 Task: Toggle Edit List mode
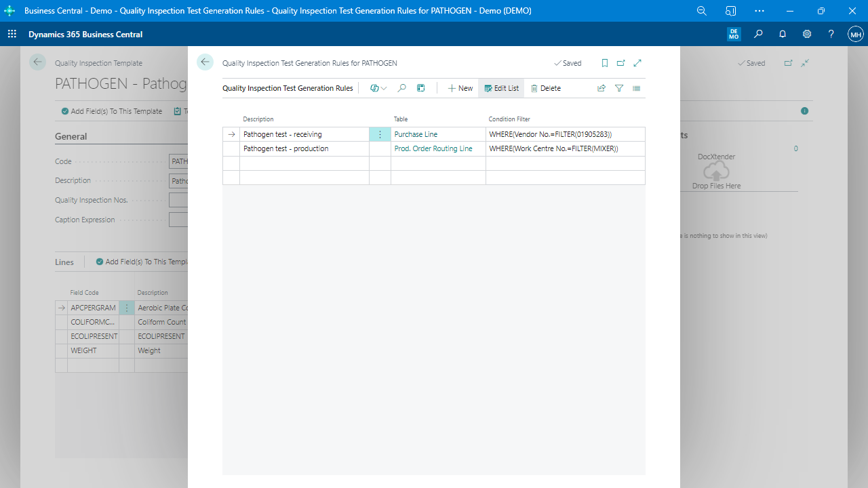pyautogui.click(x=502, y=88)
